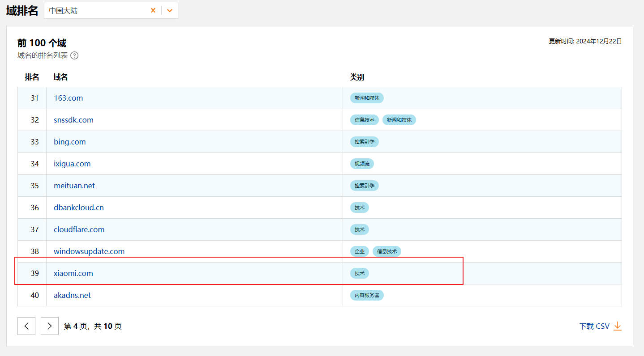The image size is (644, 356).
Task: Click rank number 33
Action: [34, 142]
